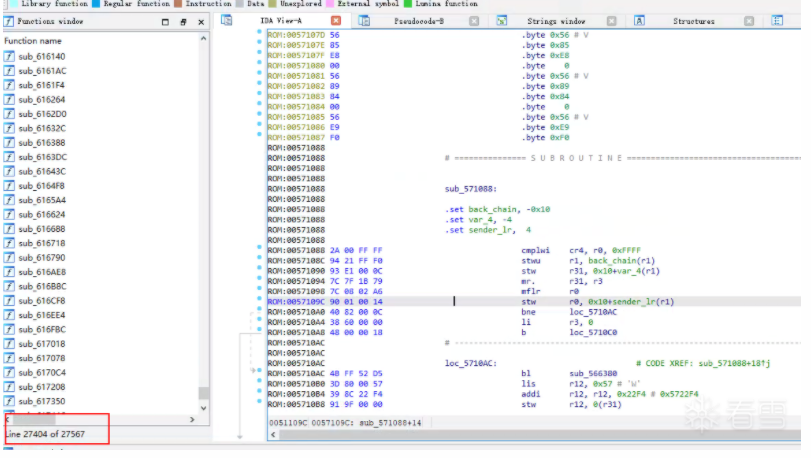Select function sub_617350
Viewport: 811px width, 458px height.
point(42,402)
